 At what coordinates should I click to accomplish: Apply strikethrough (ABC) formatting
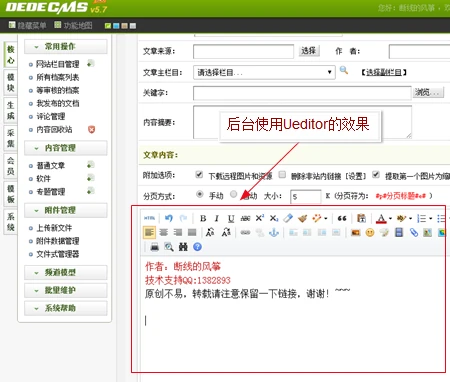pos(245,218)
